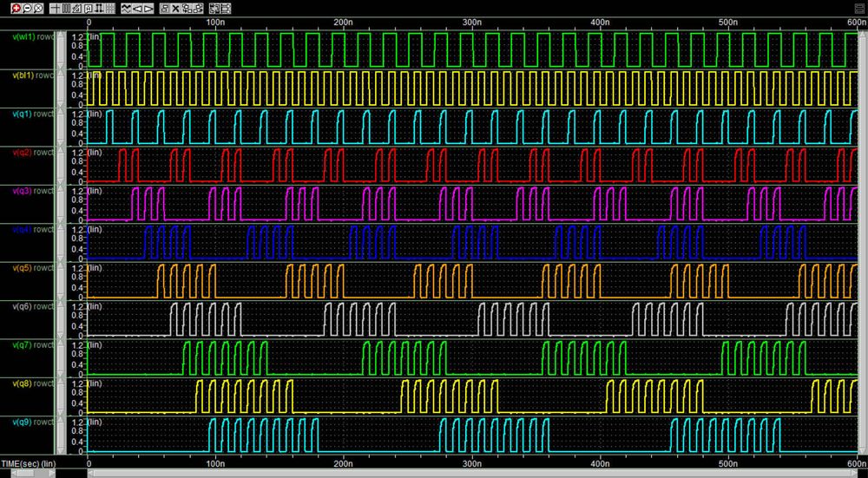Click the bold X delete icon in toolbar
This screenshot has width=868, height=478.
click(176, 8)
